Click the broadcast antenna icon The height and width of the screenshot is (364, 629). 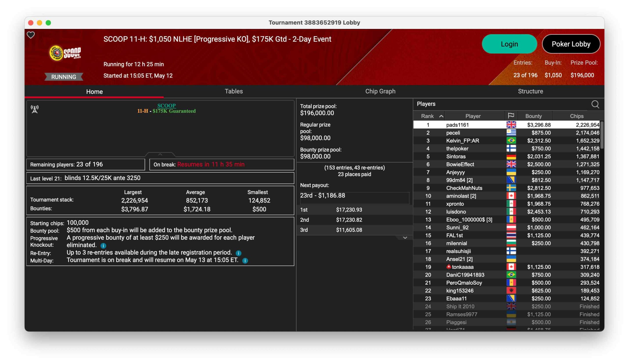click(35, 109)
